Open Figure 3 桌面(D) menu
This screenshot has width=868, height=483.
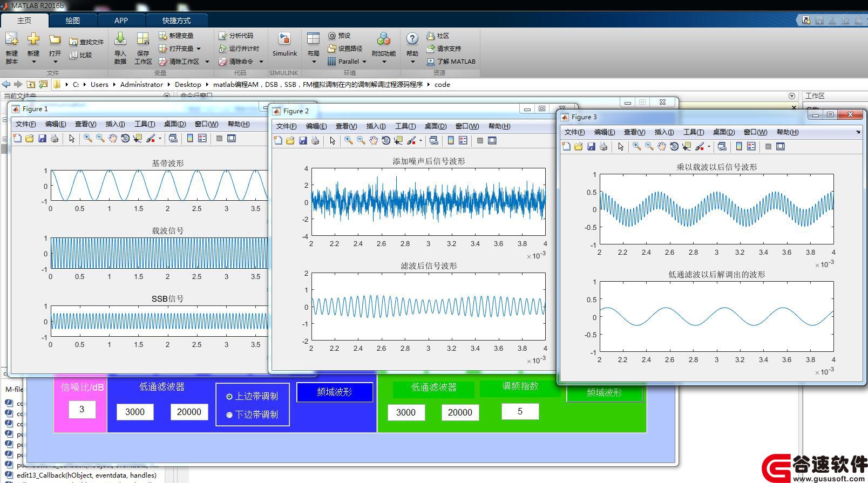pyautogui.click(x=724, y=132)
